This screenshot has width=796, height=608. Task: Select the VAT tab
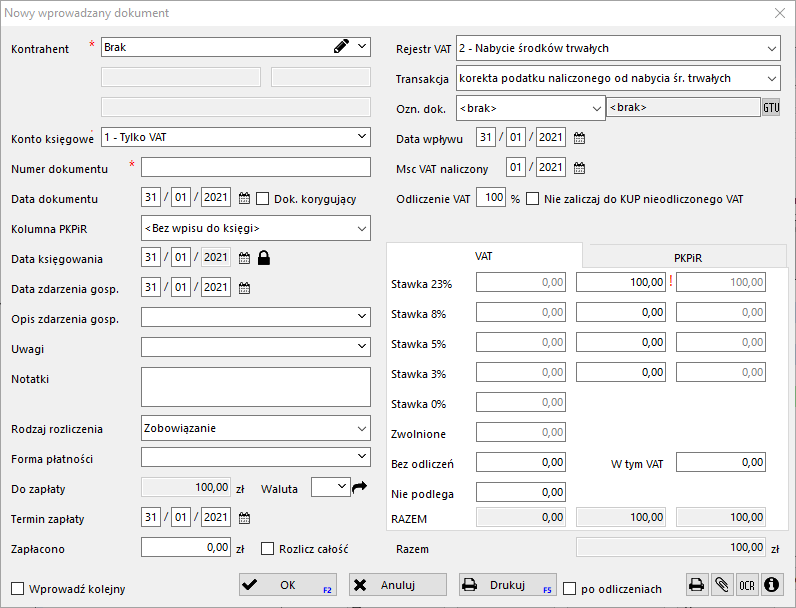pos(483,256)
